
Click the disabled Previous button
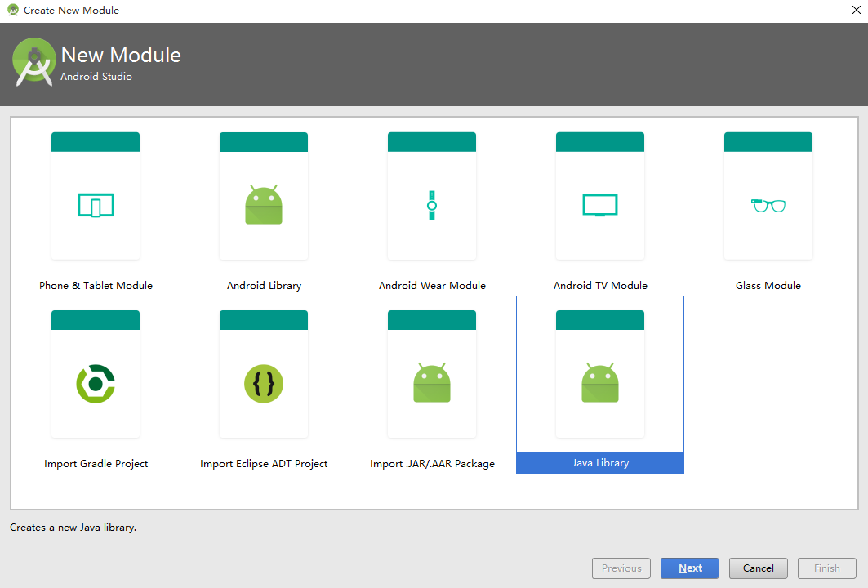tap(621, 568)
